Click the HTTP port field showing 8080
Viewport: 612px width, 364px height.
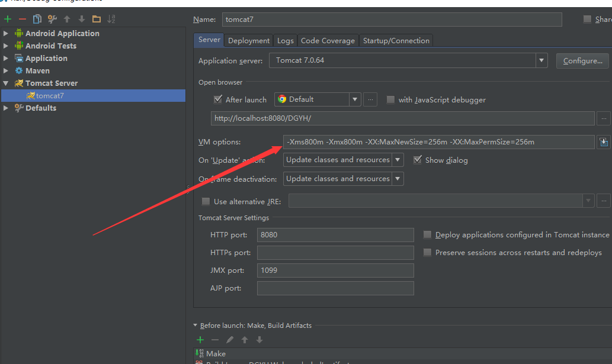click(x=335, y=235)
